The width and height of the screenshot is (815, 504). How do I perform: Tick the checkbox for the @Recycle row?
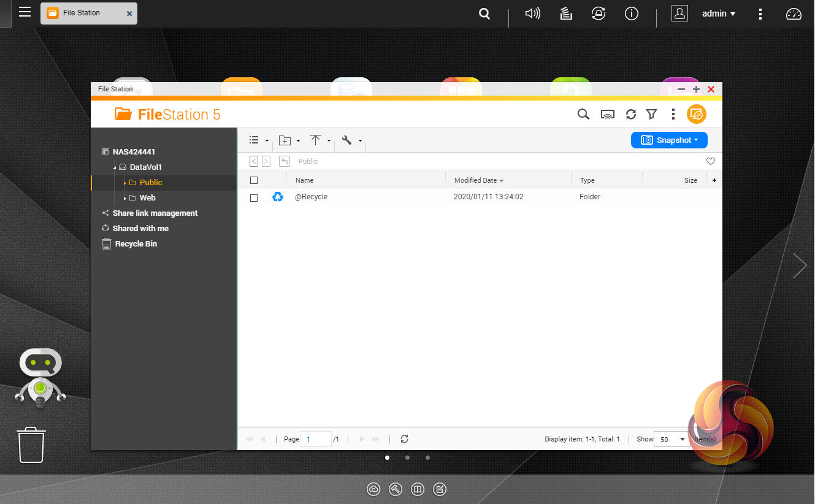[x=254, y=197]
